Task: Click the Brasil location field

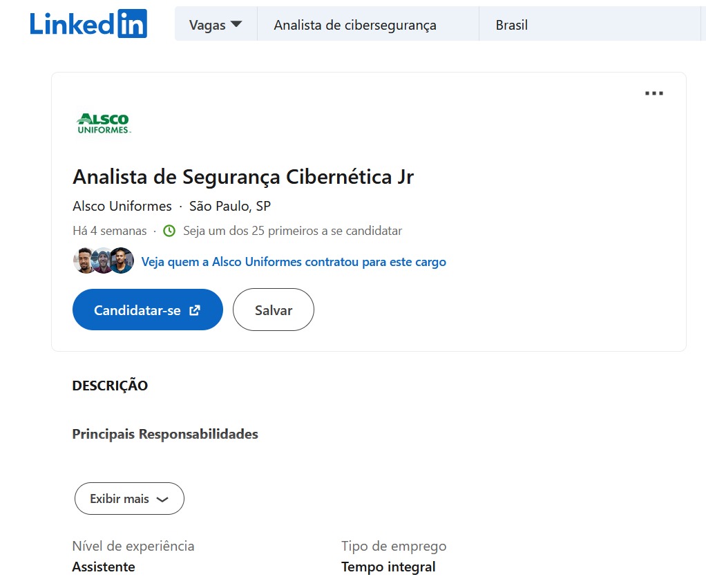Action: tap(590, 25)
